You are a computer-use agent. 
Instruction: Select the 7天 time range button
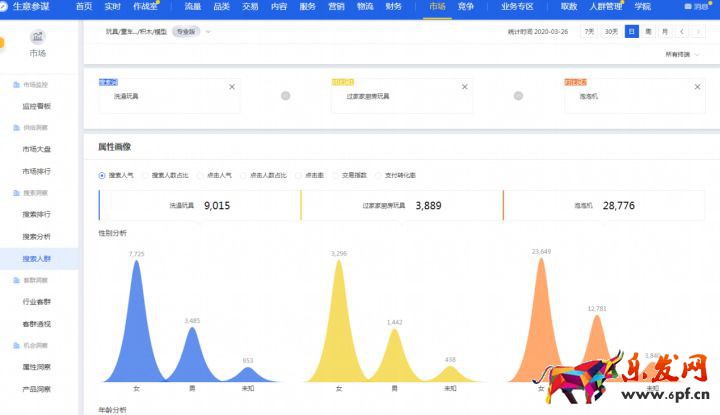(590, 32)
